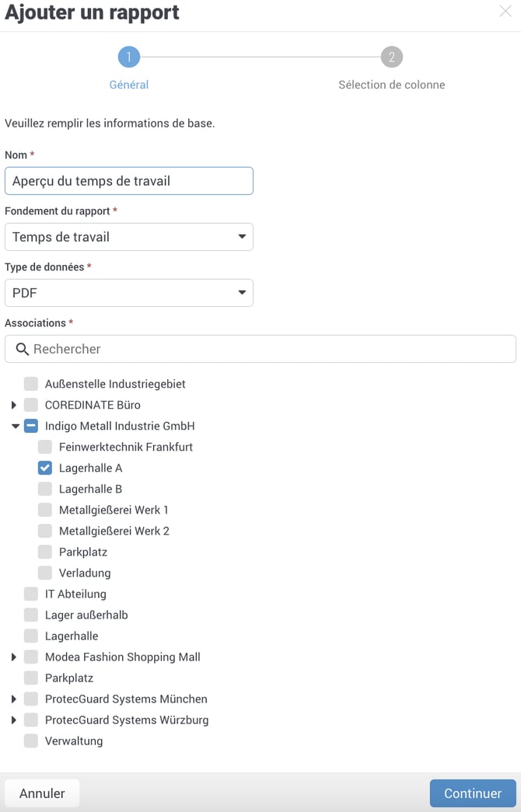
Task: Select step indicator 2 "Sélection de colonne"
Action: point(392,57)
